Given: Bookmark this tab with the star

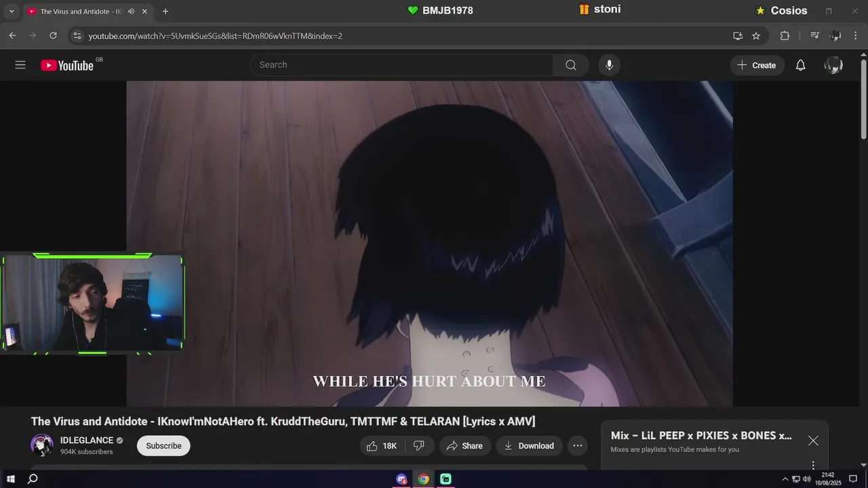Looking at the screenshot, I should click(x=756, y=35).
